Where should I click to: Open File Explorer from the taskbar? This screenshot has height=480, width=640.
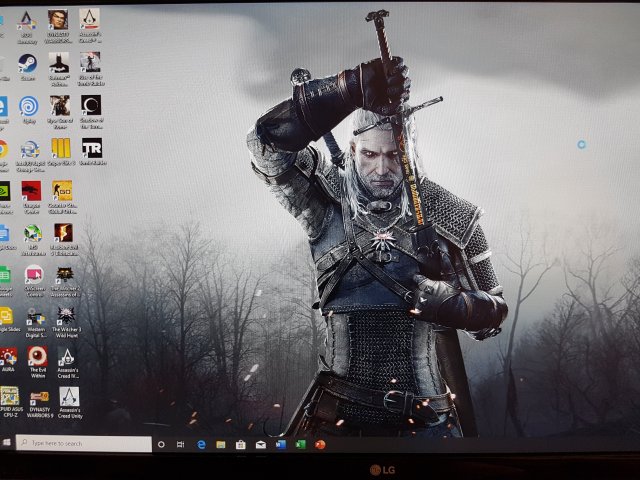point(221,443)
